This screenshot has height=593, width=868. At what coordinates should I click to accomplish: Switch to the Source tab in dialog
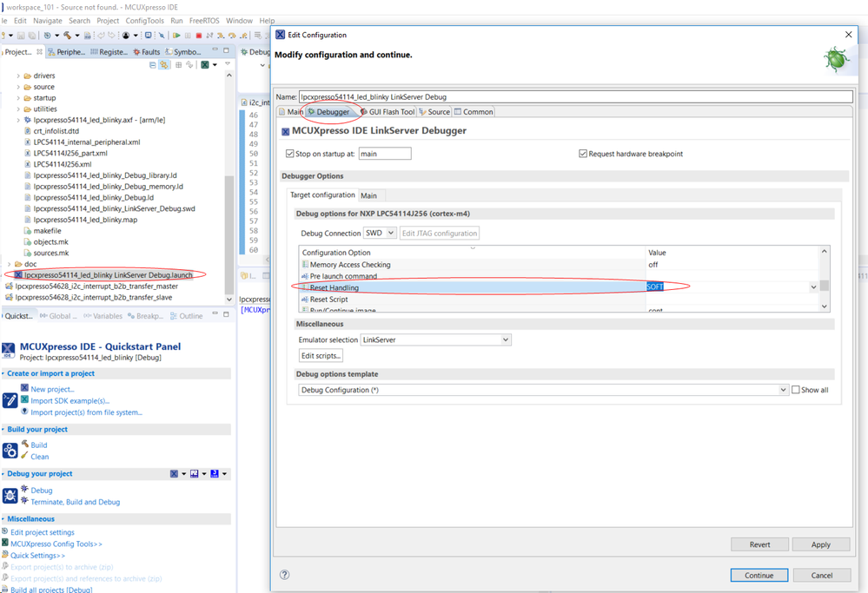point(434,112)
